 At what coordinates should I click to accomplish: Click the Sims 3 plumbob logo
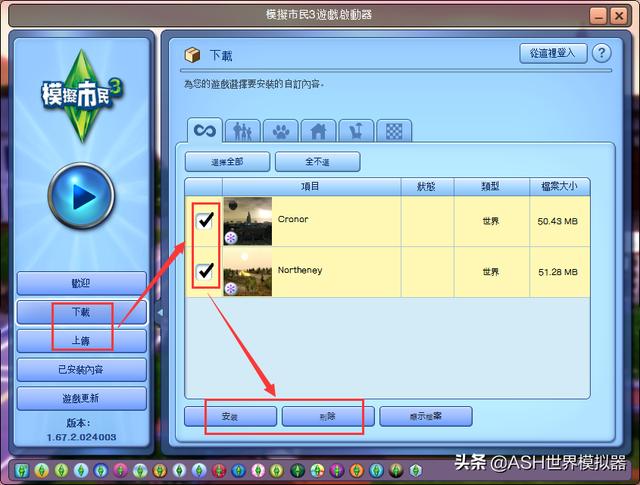pos(82,96)
